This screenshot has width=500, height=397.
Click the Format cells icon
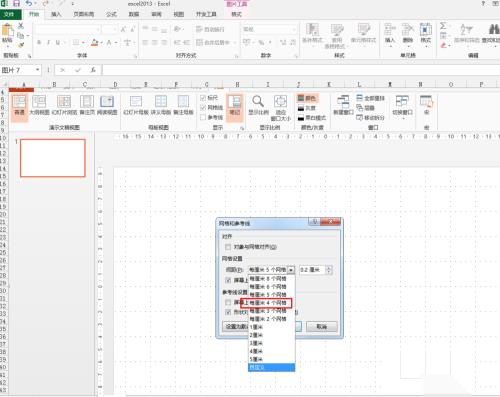[x=426, y=29]
